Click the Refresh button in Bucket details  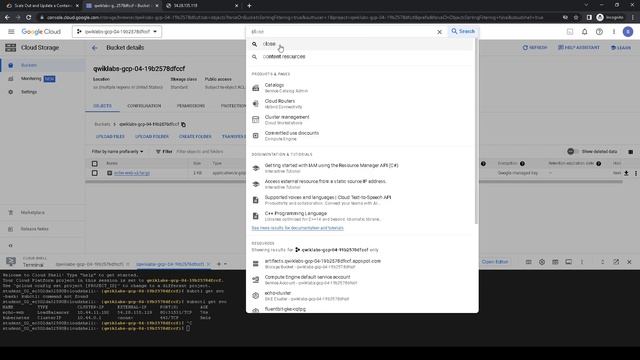coord(535,47)
